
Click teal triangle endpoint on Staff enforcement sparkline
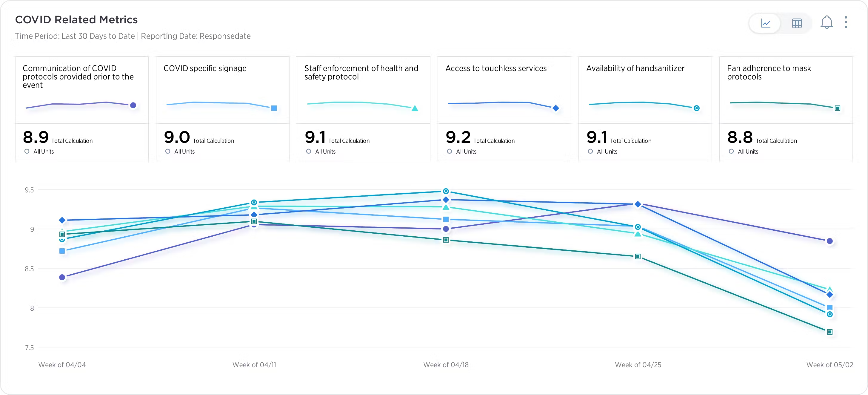[415, 108]
